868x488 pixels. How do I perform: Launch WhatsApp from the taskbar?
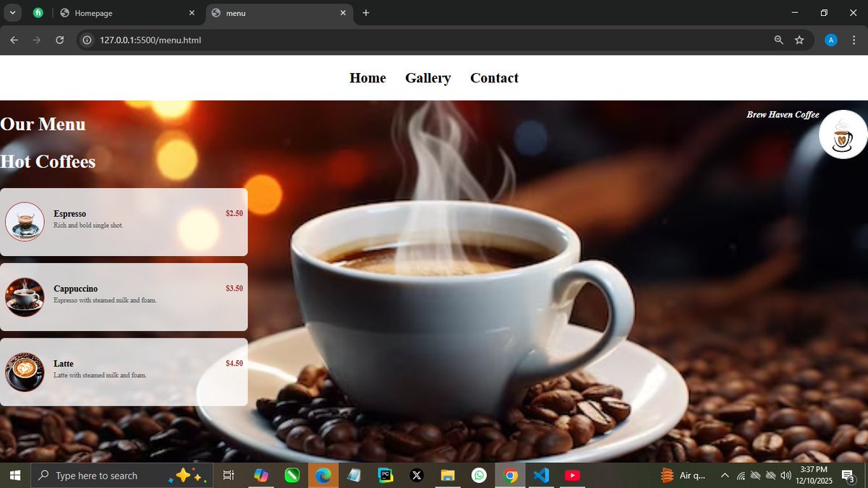[x=479, y=475]
